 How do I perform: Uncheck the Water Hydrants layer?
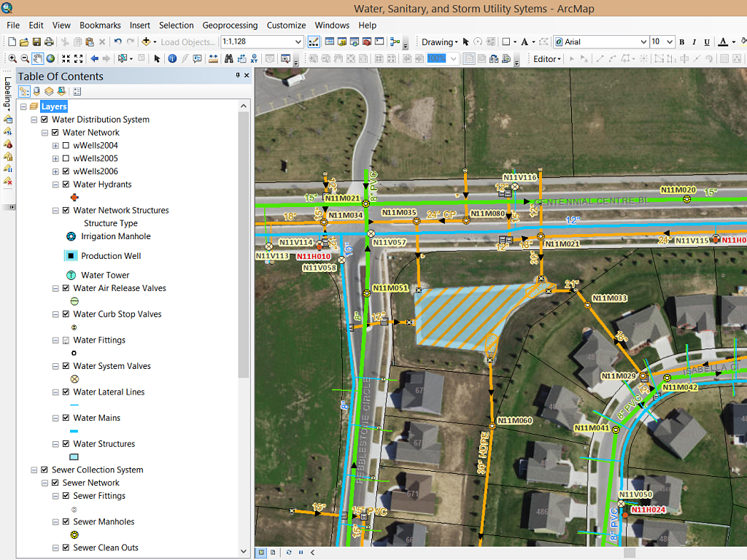[66, 184]
